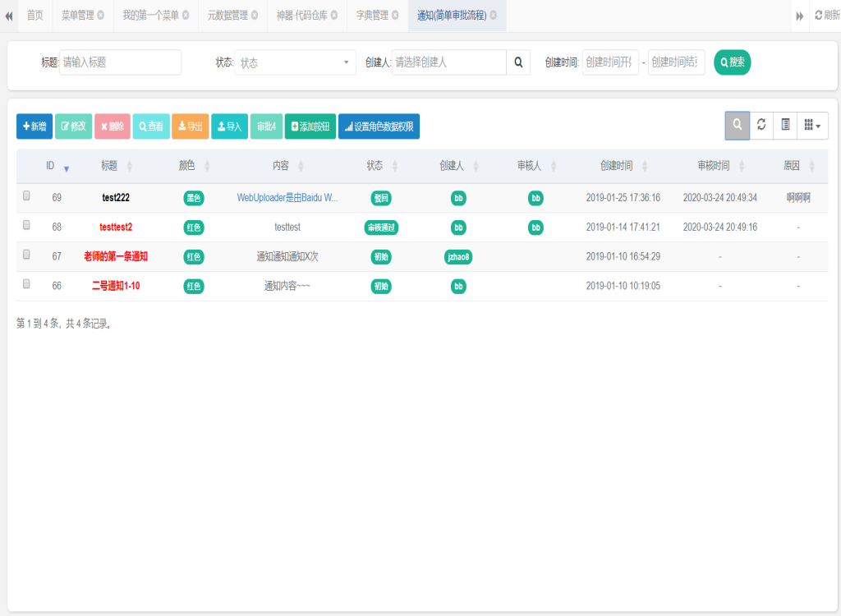Screen dimensions: 841x616
Task: Expand the columns selector dropdown
Action: pos(812,125)
